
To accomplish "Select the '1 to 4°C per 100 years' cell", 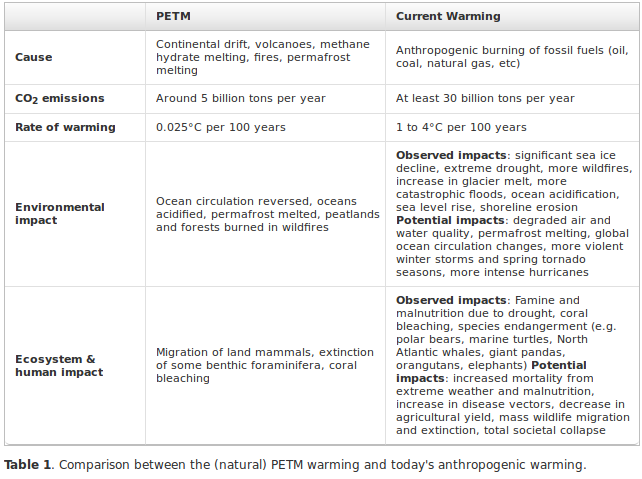I will point(461,127).
